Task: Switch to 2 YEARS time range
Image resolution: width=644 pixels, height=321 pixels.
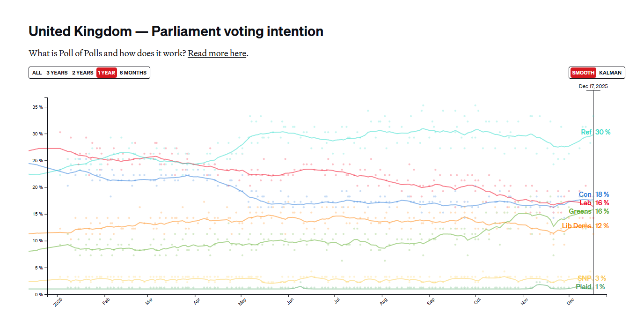Action: coord(82,73)
